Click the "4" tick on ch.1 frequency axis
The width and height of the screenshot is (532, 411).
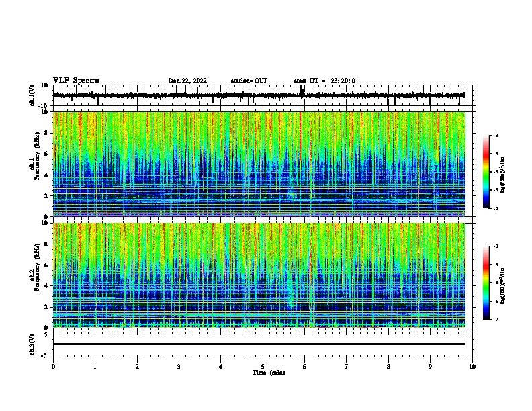pos(46,175)
